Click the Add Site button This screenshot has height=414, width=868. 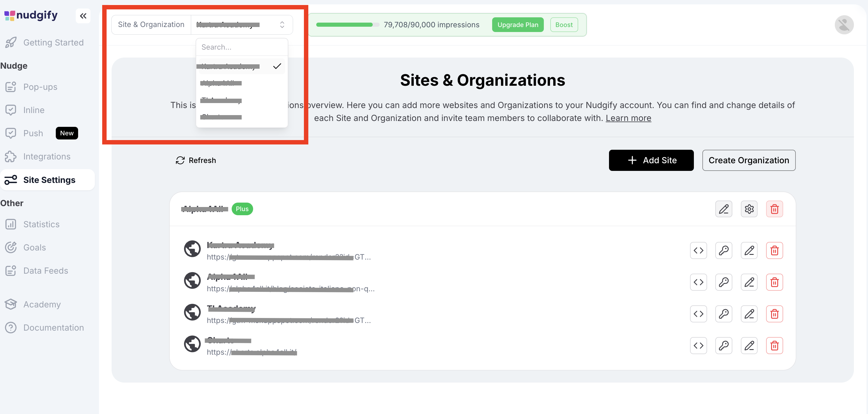pos(651,160)
